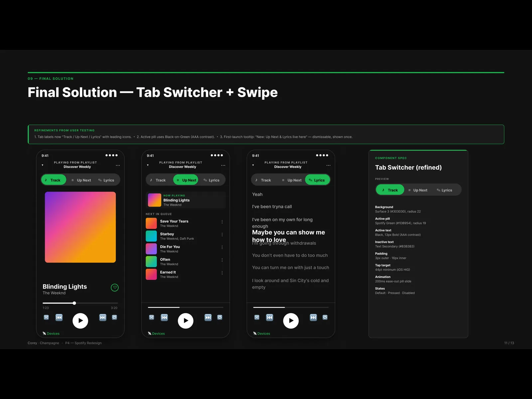Collapse player chevron in the Track phone
The image size is (532, 399).
point(43,165)
